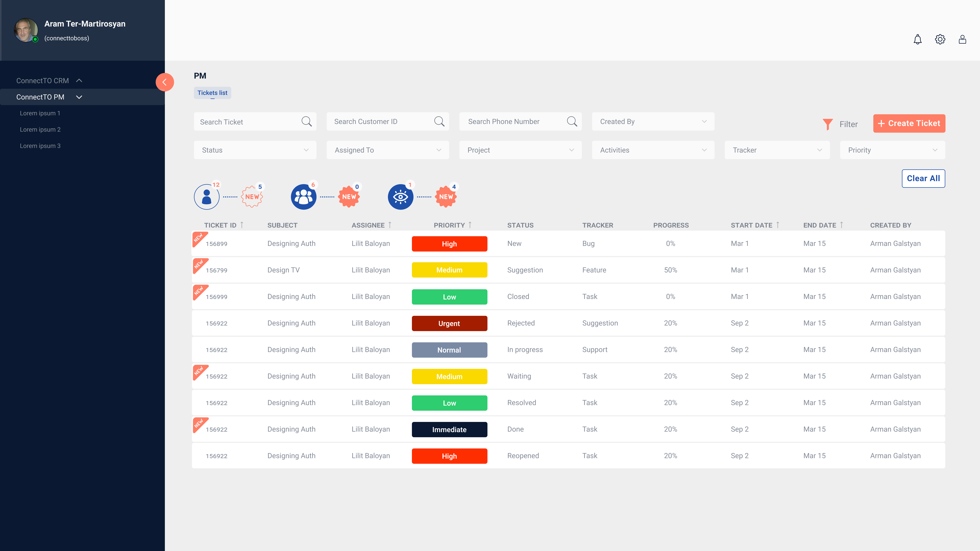Sort by Ticket ID column arrow
Viewport: 980px width, 551px height.
click(242, 225)
